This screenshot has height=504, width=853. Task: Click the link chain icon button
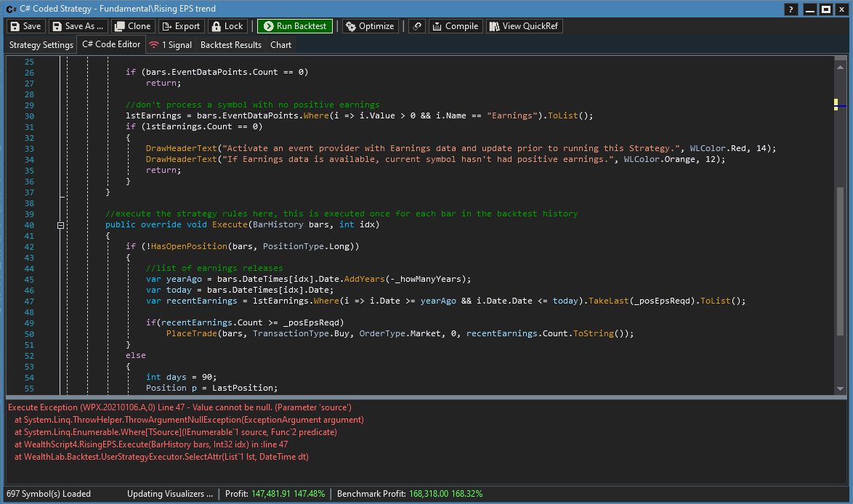tap(416, 26)
